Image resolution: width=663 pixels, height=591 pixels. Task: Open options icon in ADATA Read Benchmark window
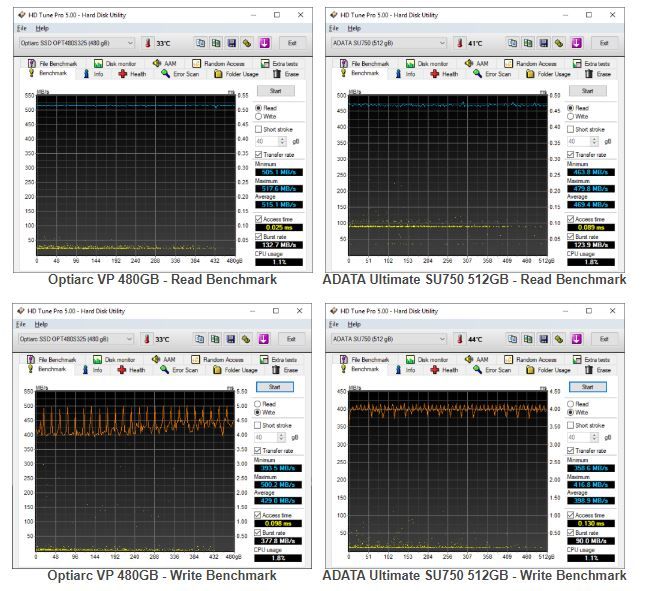[559, 43]
